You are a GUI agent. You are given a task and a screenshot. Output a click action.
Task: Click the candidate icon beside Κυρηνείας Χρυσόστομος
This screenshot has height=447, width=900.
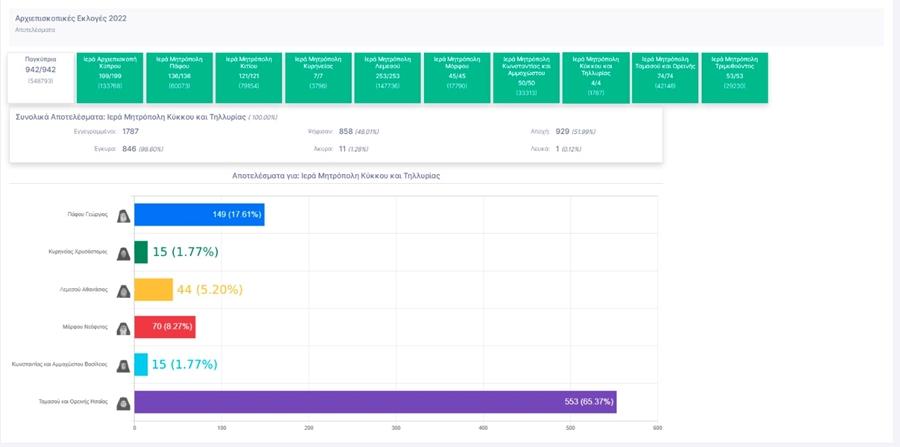click(124, 253)
